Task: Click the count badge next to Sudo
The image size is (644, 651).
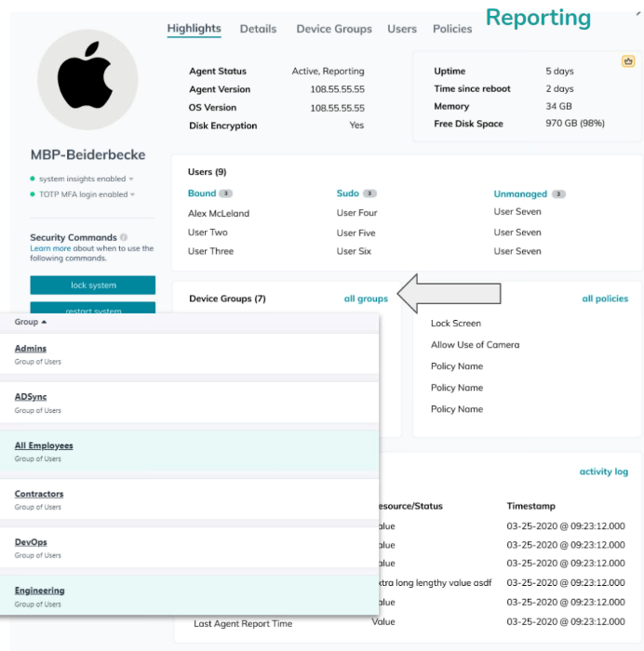Action: [x=369, y=193]
